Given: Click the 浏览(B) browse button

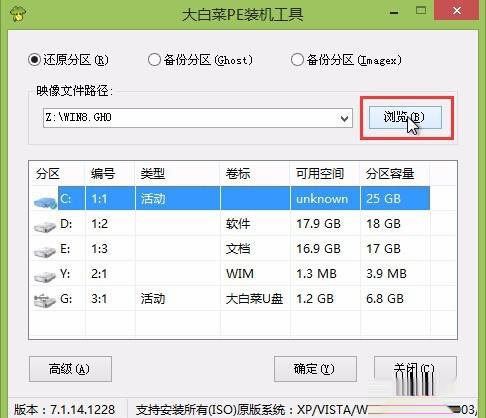Looking at the screenshot, I should (x=405, y=117).
